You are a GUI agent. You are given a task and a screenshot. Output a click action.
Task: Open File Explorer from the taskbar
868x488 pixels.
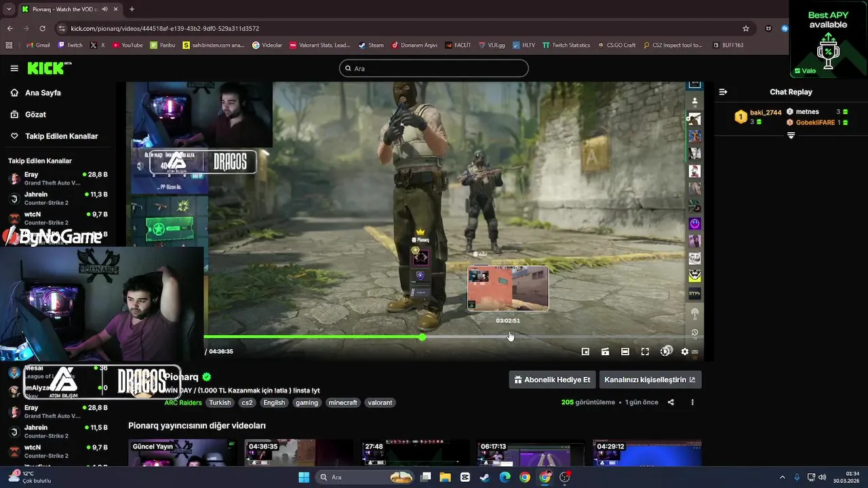pyautogui.click(x=445, y=477)
